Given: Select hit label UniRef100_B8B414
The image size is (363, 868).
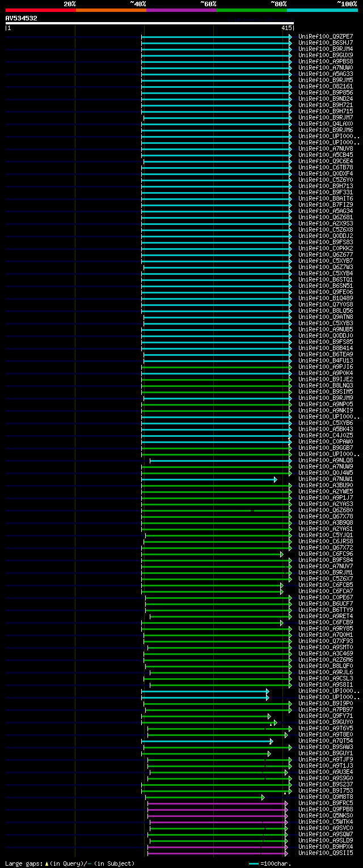Looking at the screenshot, I should (326, 348).
